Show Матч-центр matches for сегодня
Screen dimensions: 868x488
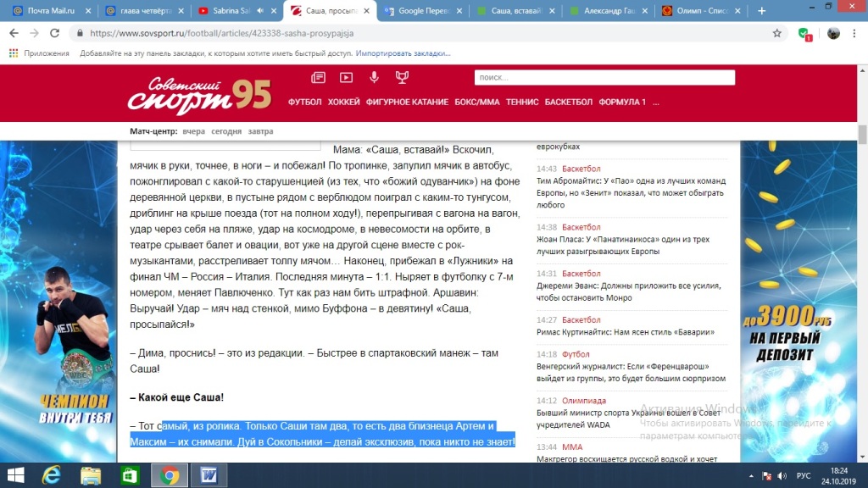point(226,131)
